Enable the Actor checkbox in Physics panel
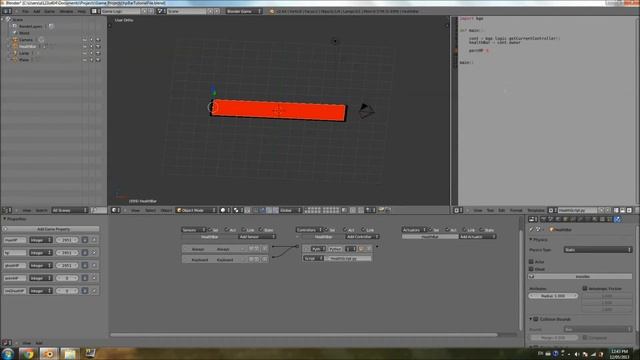The image size is (640, 360). [x=531, y=261]
